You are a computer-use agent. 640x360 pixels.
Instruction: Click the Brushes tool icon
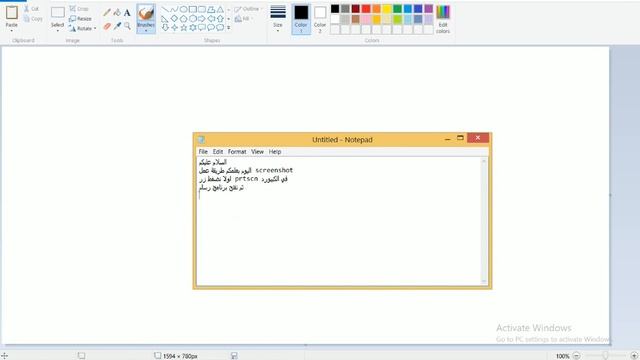[146, 13]
